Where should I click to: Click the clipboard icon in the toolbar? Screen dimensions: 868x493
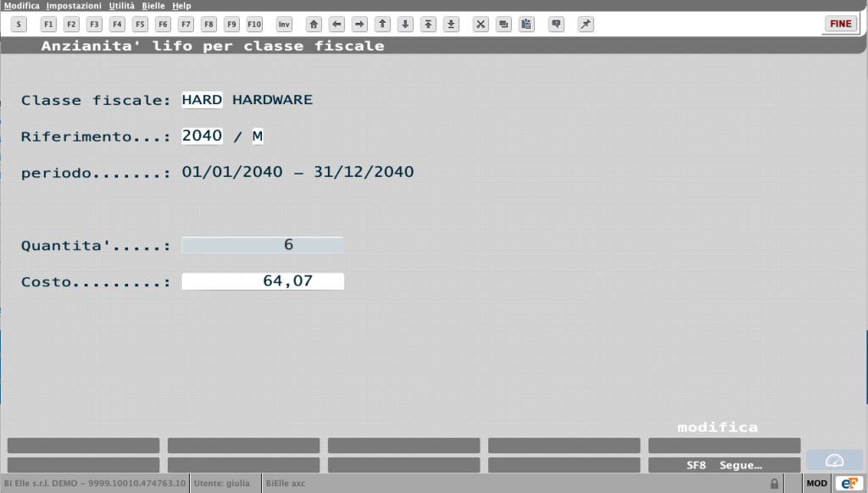click(x=526, y=25)
